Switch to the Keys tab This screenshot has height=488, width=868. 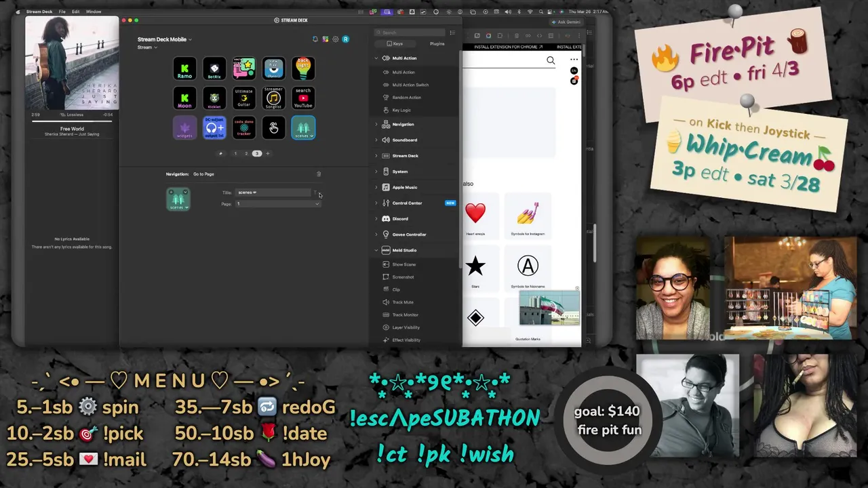pos(394,44)
